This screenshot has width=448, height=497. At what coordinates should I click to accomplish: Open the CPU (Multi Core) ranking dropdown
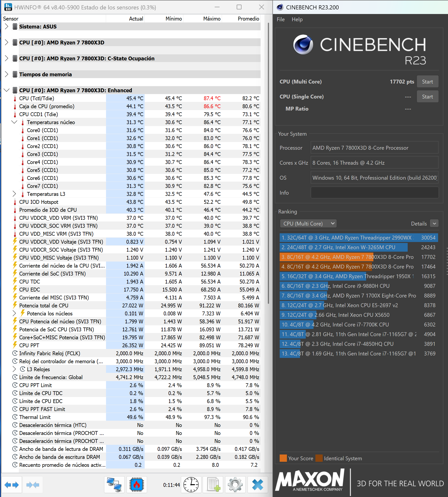point(308,224)
